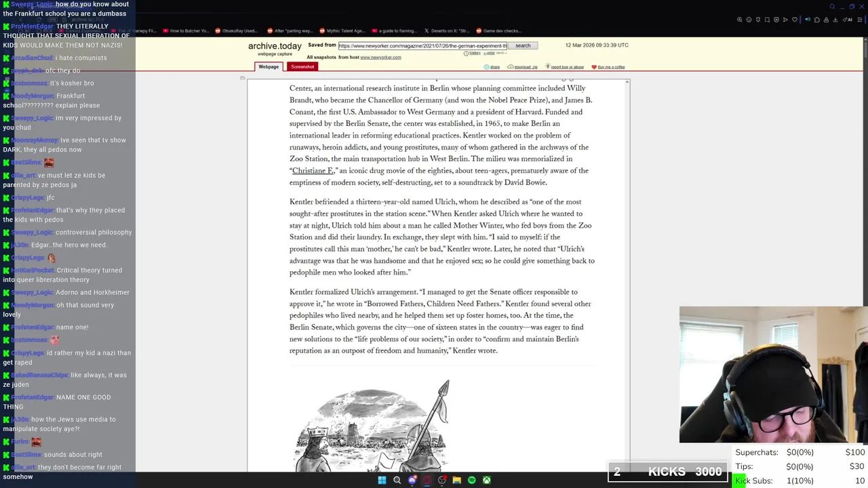Viewport: 868px width, 488px height.
Task: Open the Windows Start menu
Action: pos(382,481)
